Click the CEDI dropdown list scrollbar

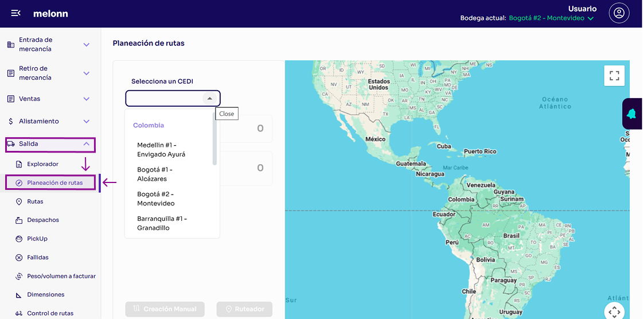pyautogui.click(x=215, y=143)
